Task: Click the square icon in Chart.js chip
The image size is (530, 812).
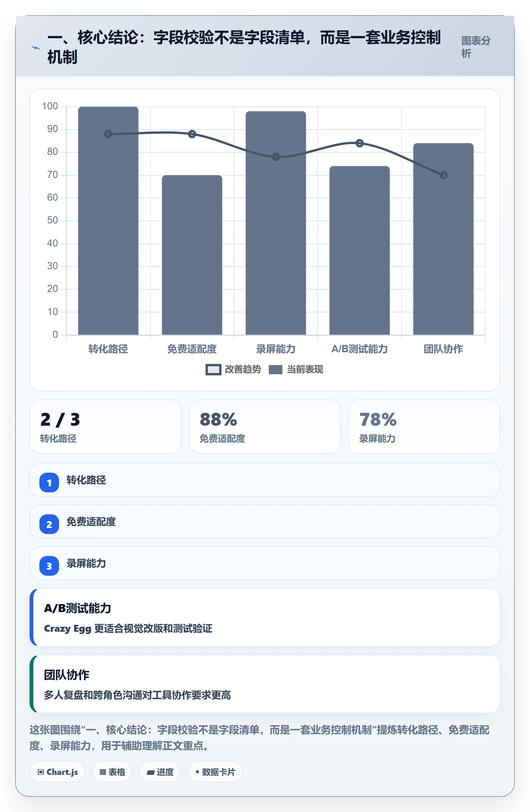Action: 41,772
